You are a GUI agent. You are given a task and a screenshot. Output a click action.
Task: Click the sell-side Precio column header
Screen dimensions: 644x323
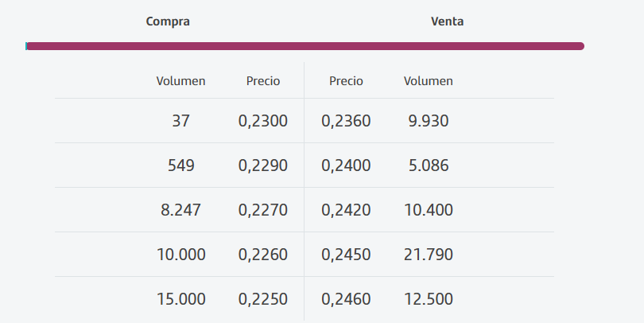[346, 80]
